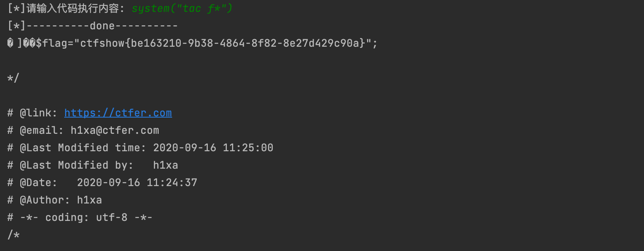Click the coding: utf-8 text
The width and height of the screenshot is (644, 251).
[x=86, y=218]
